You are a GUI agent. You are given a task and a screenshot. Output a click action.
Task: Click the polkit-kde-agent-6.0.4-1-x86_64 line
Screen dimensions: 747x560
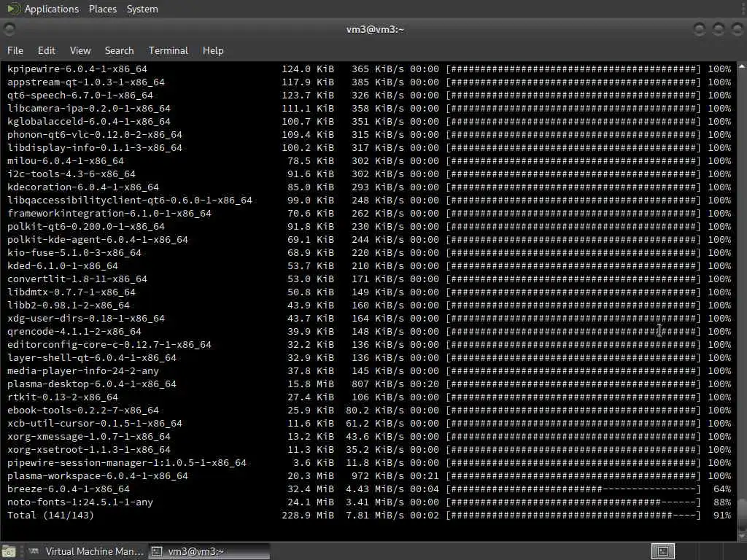pyautogui.click(x=369, y=239)
